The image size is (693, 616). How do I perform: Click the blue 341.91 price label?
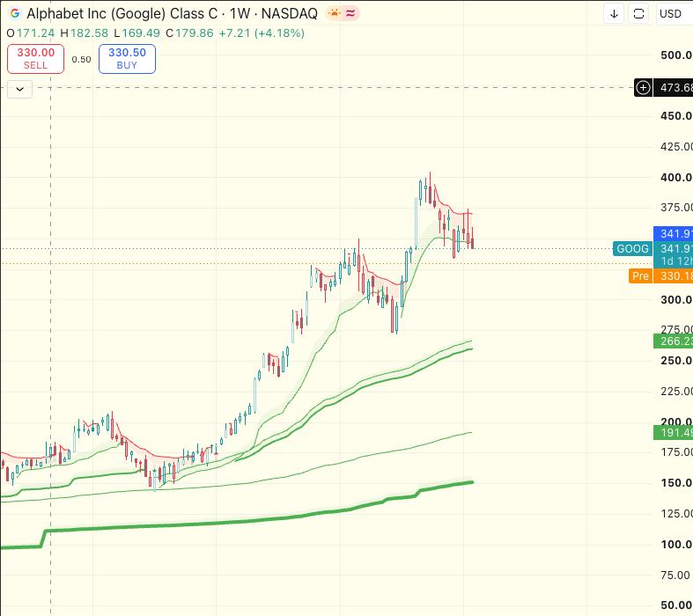pyautogui.click(x=673, y=233)
